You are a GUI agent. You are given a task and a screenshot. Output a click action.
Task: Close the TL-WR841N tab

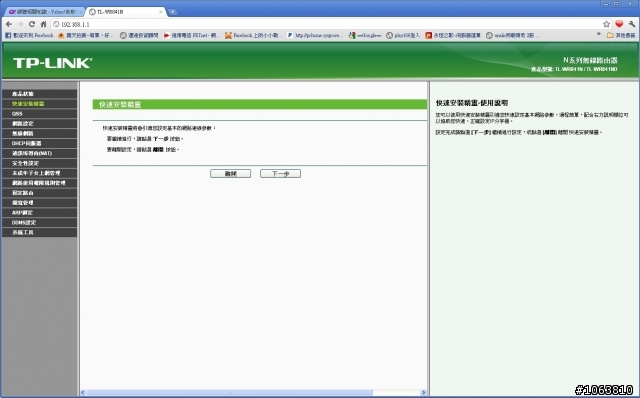[160, 12]
